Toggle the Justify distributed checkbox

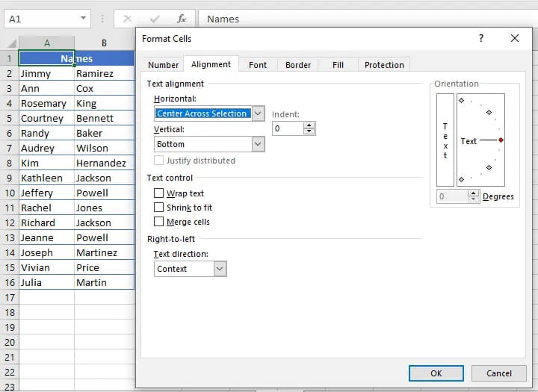pos(158,161)
